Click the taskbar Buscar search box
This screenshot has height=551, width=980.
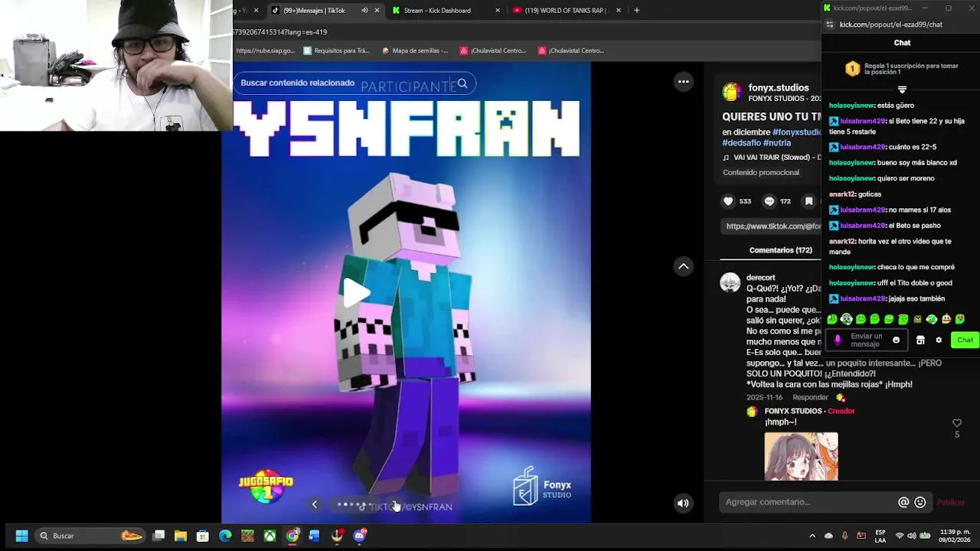(x=90, y=536)
